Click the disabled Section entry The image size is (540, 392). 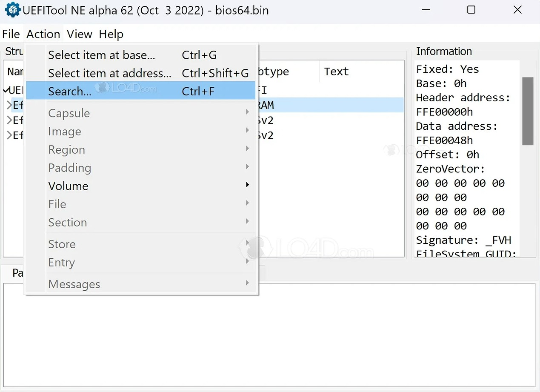140,222
